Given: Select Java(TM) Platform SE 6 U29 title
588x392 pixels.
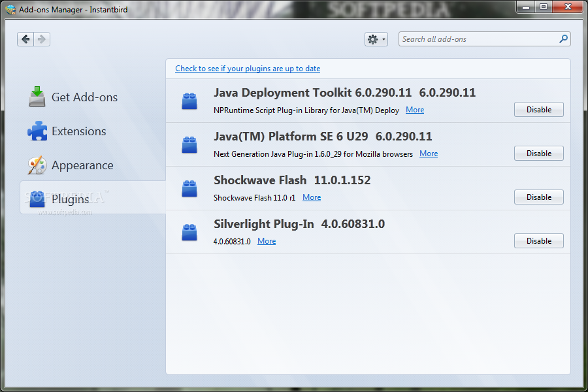Looking at the screenshot, I should click(x=323, y=137).
